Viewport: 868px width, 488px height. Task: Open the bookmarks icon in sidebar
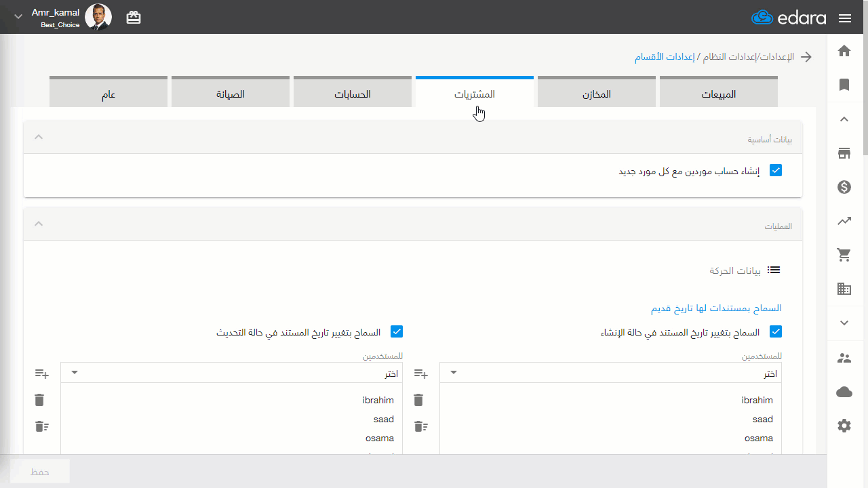point(844,85)
